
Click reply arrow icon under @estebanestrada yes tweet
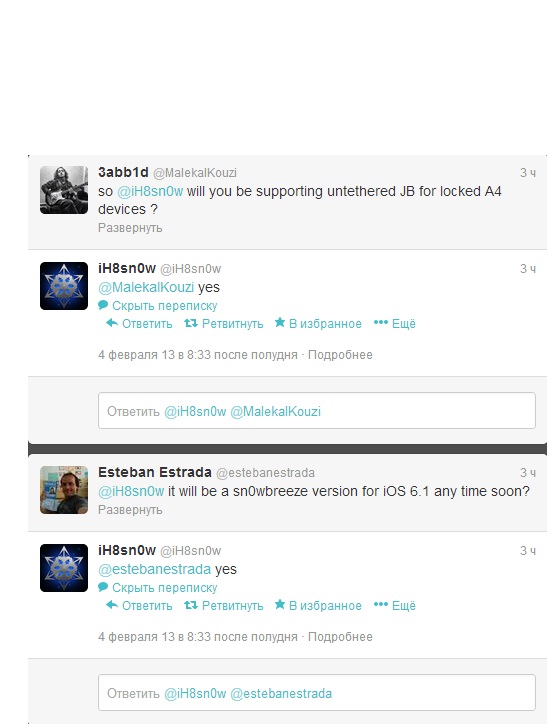pos(112,604)
